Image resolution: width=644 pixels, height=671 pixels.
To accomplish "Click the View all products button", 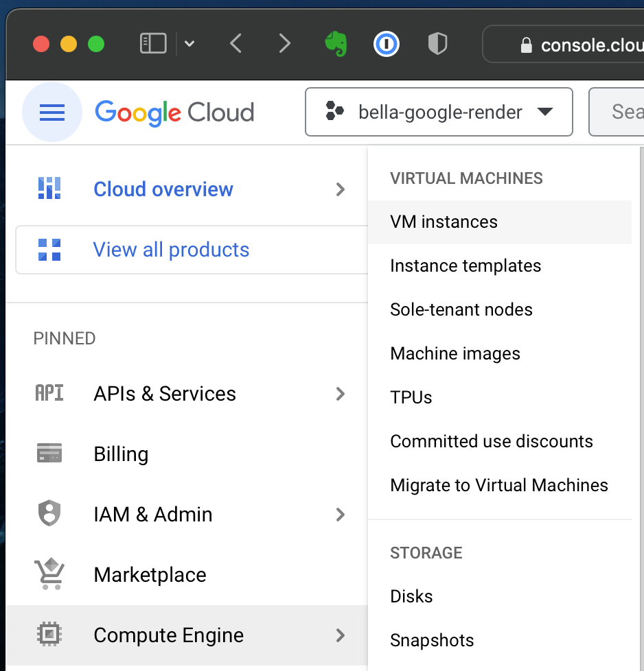I will 171,250.
